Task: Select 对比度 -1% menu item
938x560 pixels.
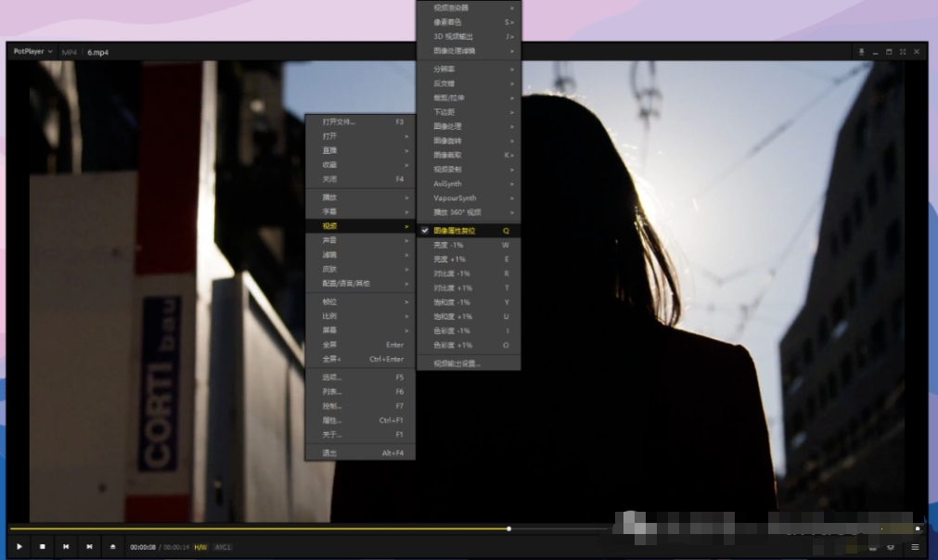Action: click(469, 274)
